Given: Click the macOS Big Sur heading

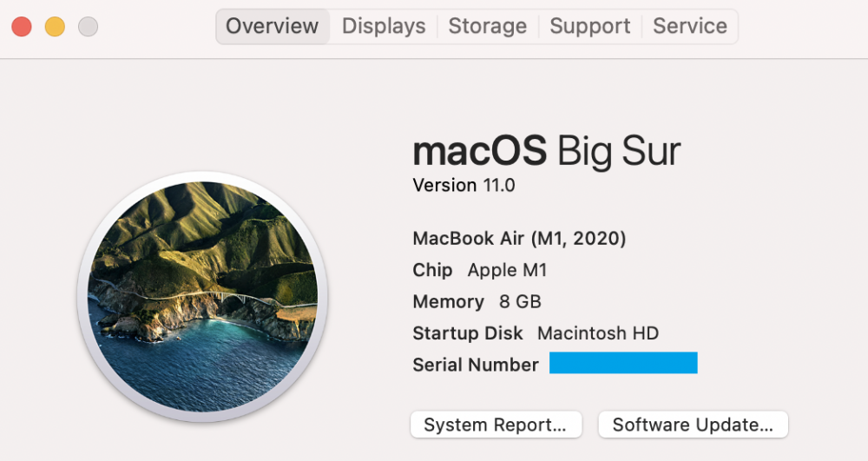Looking at the screenshot, I should click(546, 152).
